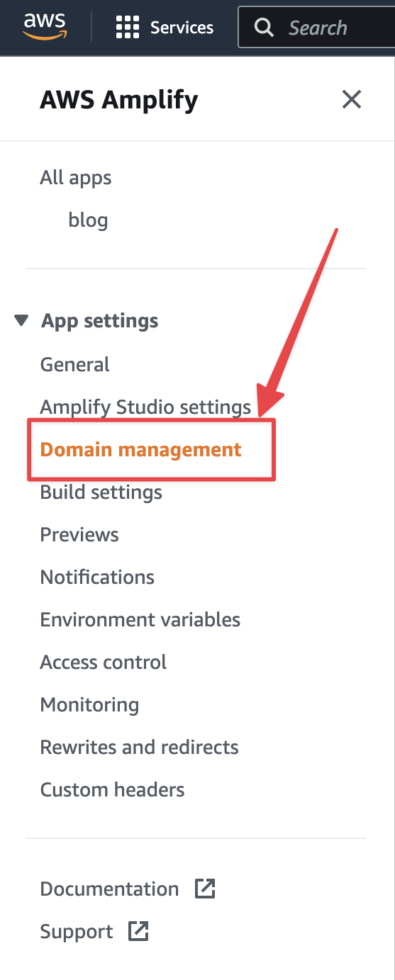Open Amplify Studio settings
The height and width of the screenshot is (980, 395).
pos(145,407)
